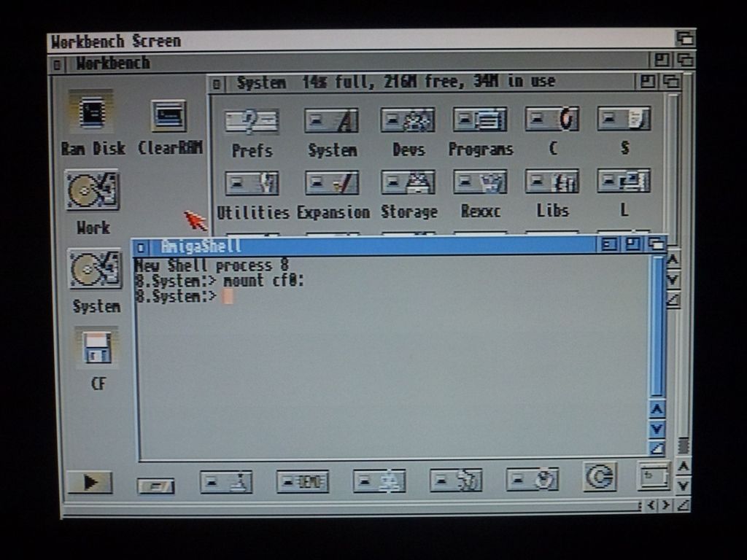Toggle zoom gadget of System window
Image resolution: width=747 pixels, height=560 pixels.
click(647, 82)
